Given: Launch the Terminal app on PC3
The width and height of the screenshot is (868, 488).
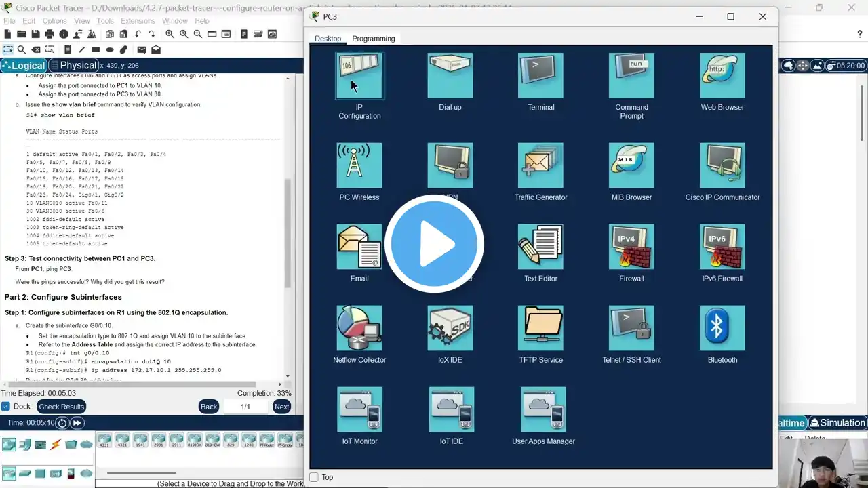Looking at the screenshot, I should click(x=540, y=76).
